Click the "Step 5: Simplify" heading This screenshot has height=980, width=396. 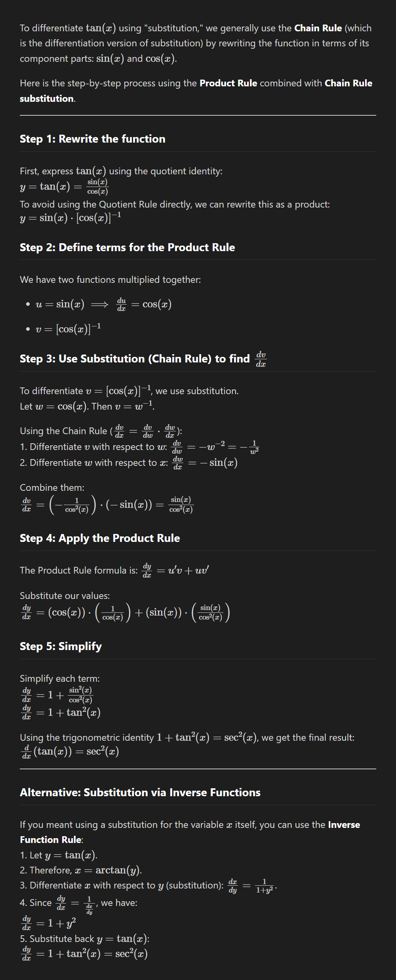pyautogui.click(x=61, y=646)
